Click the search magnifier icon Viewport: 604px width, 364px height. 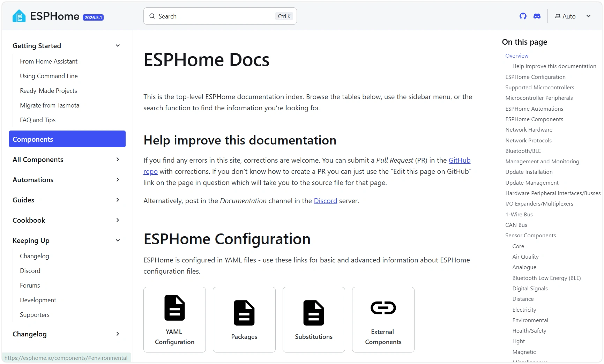pos(152,16)
